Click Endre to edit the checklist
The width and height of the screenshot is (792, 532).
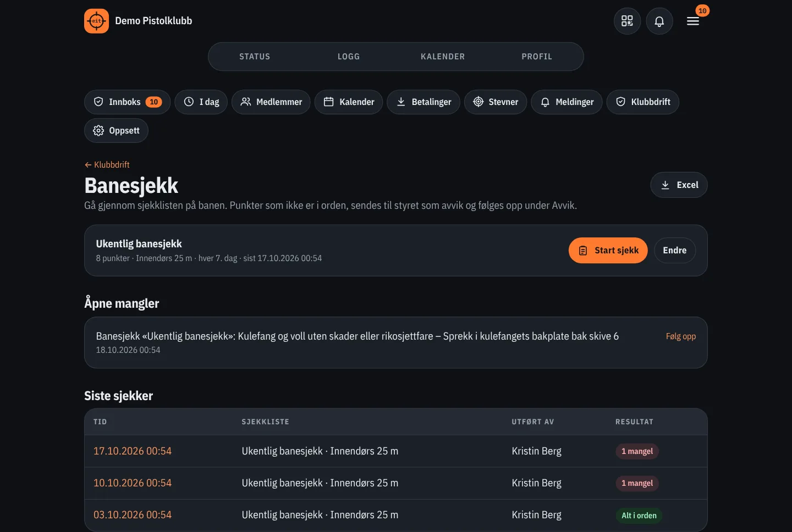tap(675, 250)
